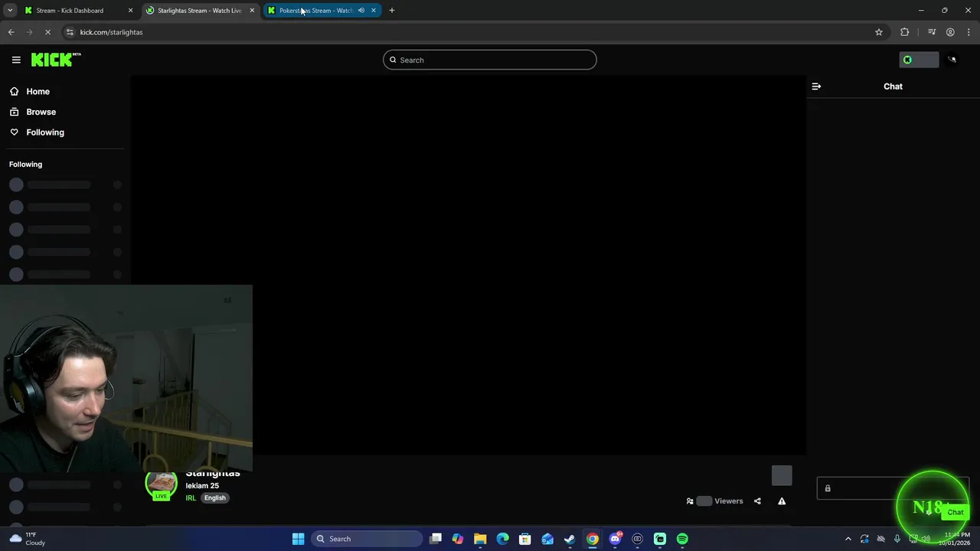Open Discord from taskbar
This screenshot has width=980, height=551.
pyautogui.click(x=615, y=539)
